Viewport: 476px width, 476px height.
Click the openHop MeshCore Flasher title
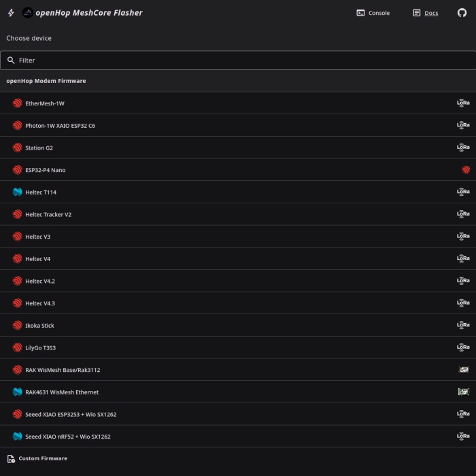point(88,13)
